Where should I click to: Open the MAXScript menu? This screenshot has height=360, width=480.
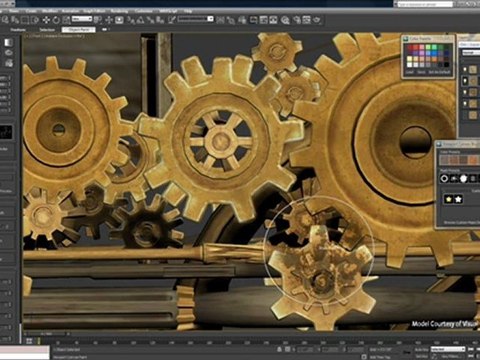point(168,11)
